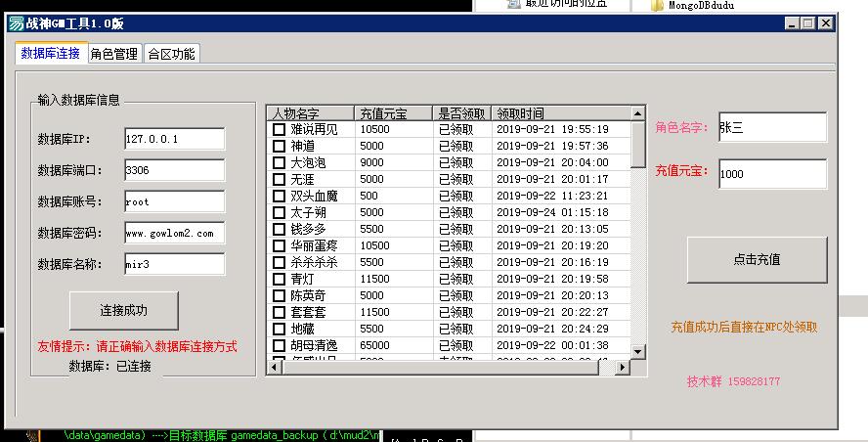Open the 合区功能 tab
The height and width of the screenshot is (442, 868).
(x=171, y=54)
